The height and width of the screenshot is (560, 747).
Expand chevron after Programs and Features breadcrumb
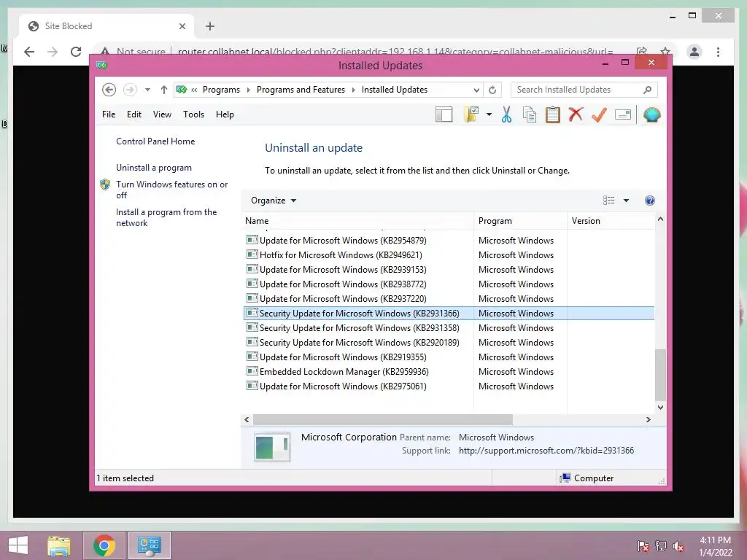click(x=354, y=90)
